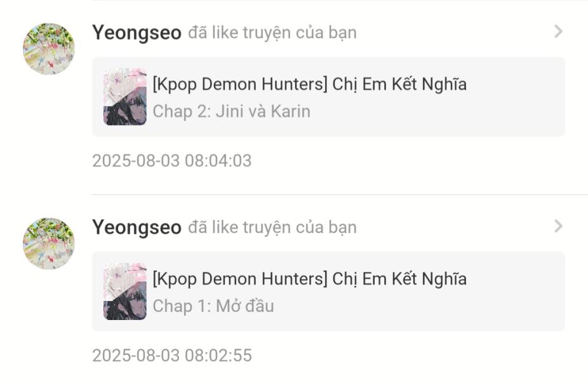Click "[Kpop Demon Hunters]" text in the top card

tap(241, 84)
